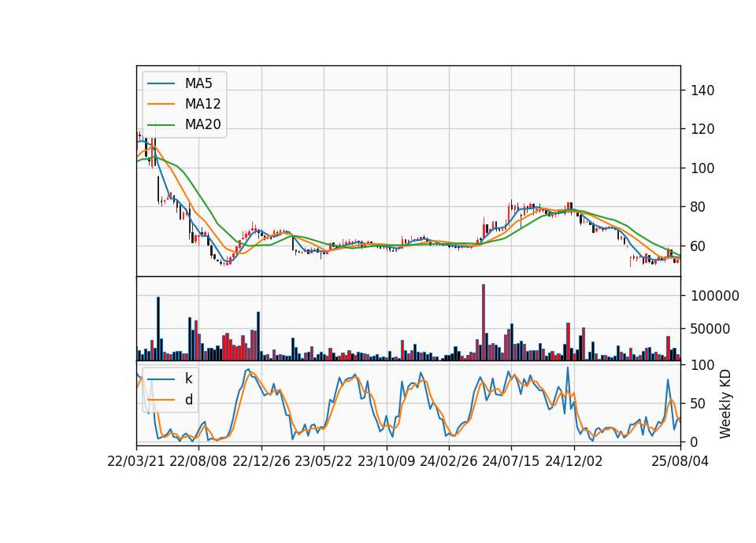This screenshot has width=756, height=543.
Task: Click the 24/12/02 date tick label
Action: click(x=574, y=461)
